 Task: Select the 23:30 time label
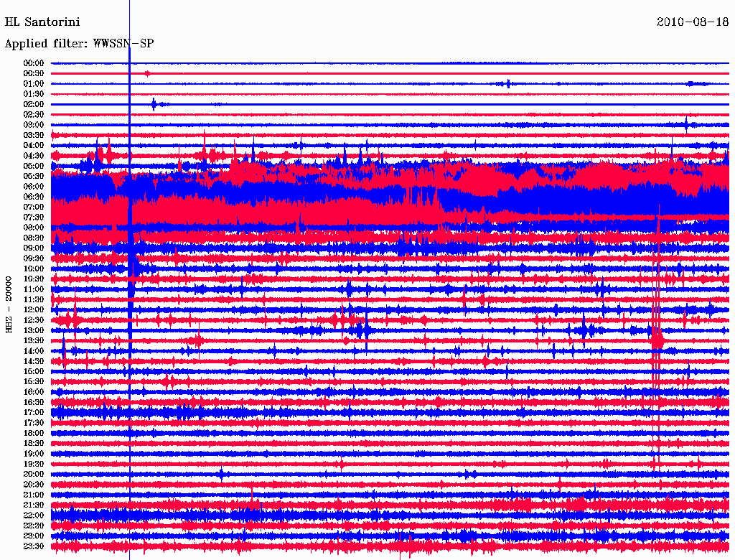34,547
